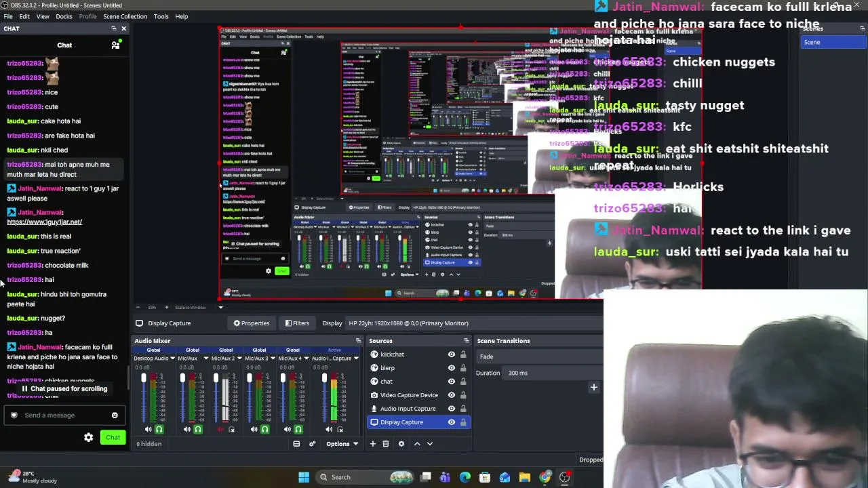Expand the Mic/Aux 3 channel menu
868x488 pixels.
coord(273,359)
